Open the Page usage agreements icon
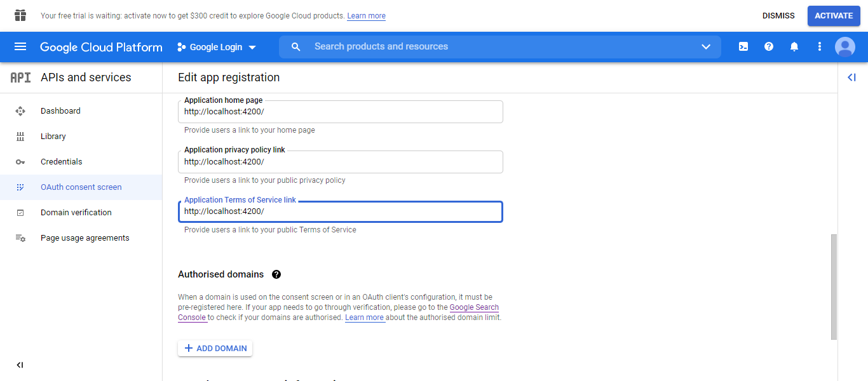Viewport: 868px width, 381px height. 20,237
